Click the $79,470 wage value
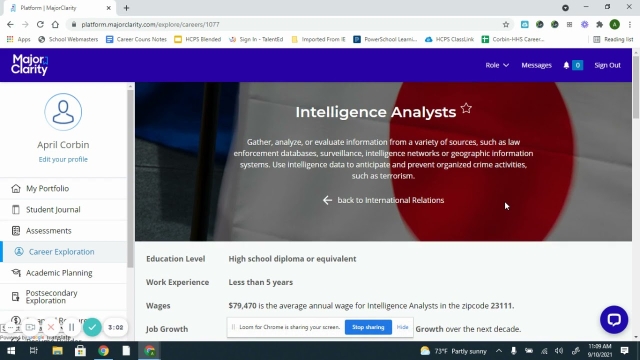Viewport: 640px width, 360px height. click(x=242, y=306)
